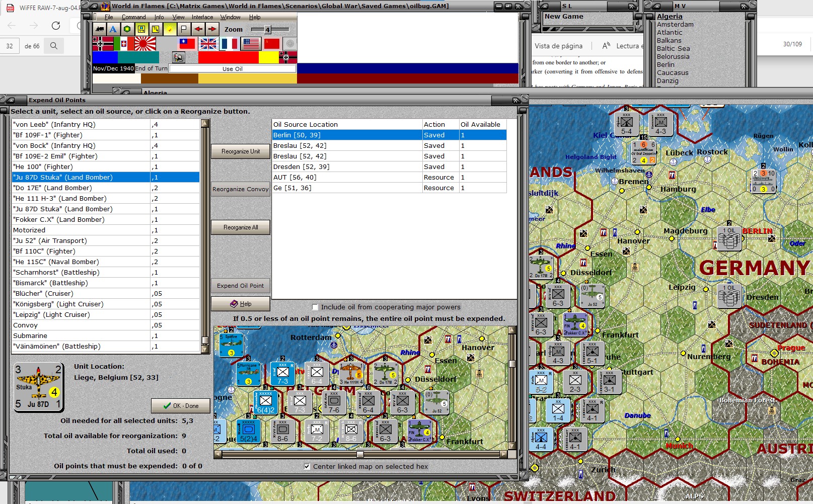
Task: Click the train icon in the toolbar
Action: 100,29
